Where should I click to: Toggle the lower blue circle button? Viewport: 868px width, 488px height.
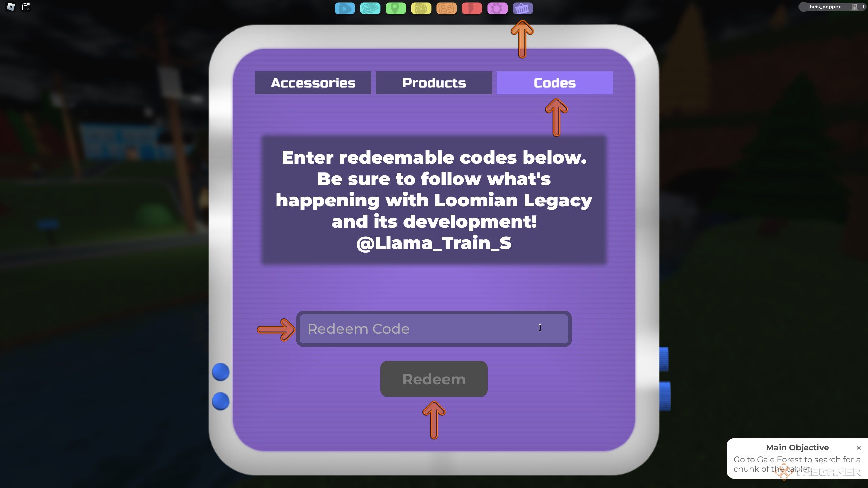[221, 401]
